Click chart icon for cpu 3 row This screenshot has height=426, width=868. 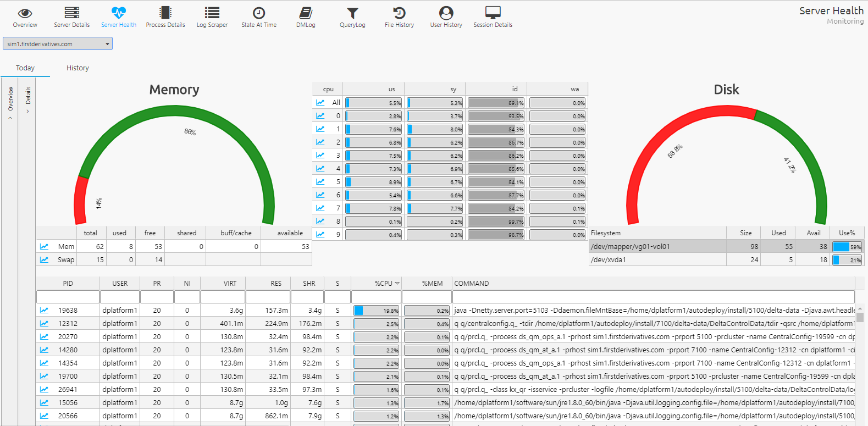[320, 155]
